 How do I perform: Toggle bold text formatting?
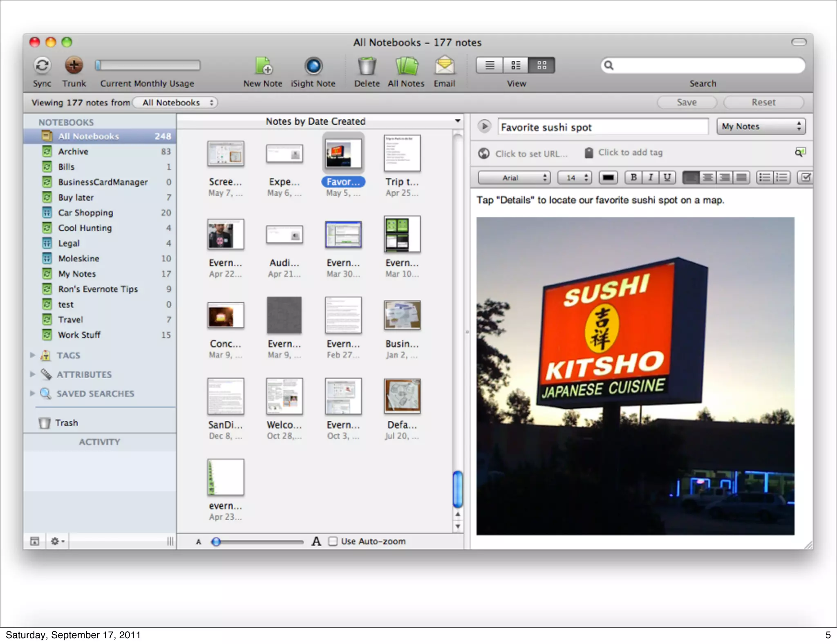point(633,177)
